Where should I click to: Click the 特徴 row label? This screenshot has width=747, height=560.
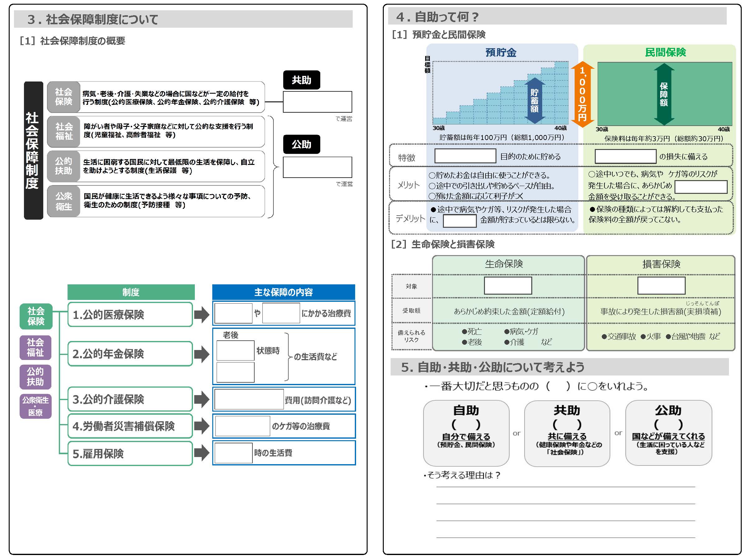[406, 158]
